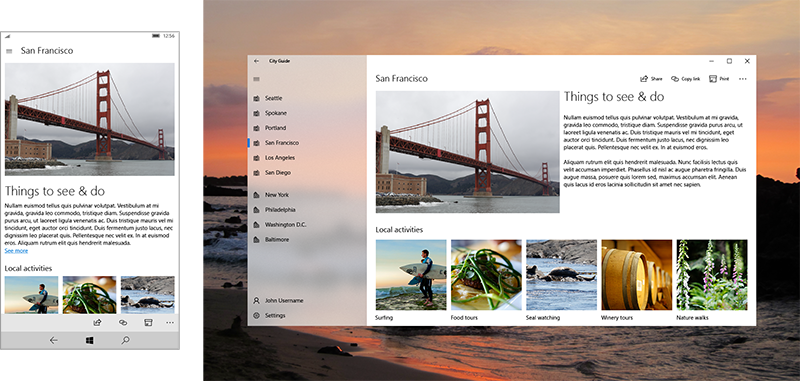Viewport: 800px width, 381px height.
Task: Tap the phone's back arrow navigation button
Action: (x=54, y=341)
